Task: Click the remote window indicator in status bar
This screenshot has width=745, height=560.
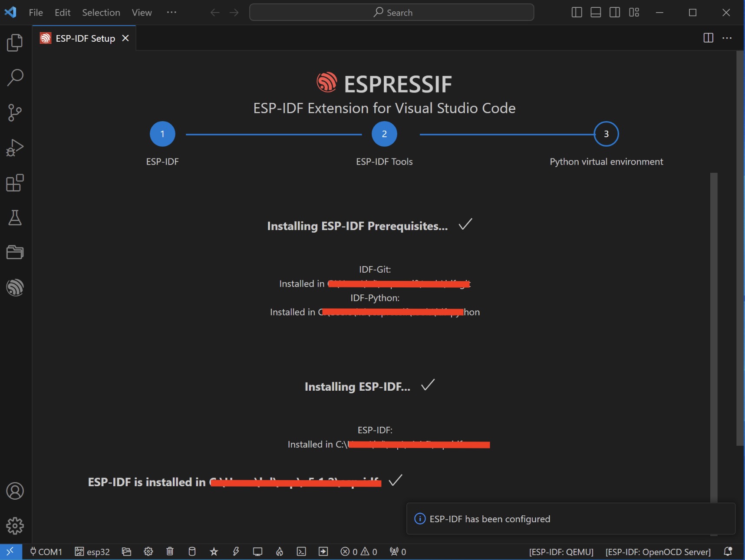Action: coord(11,551)
